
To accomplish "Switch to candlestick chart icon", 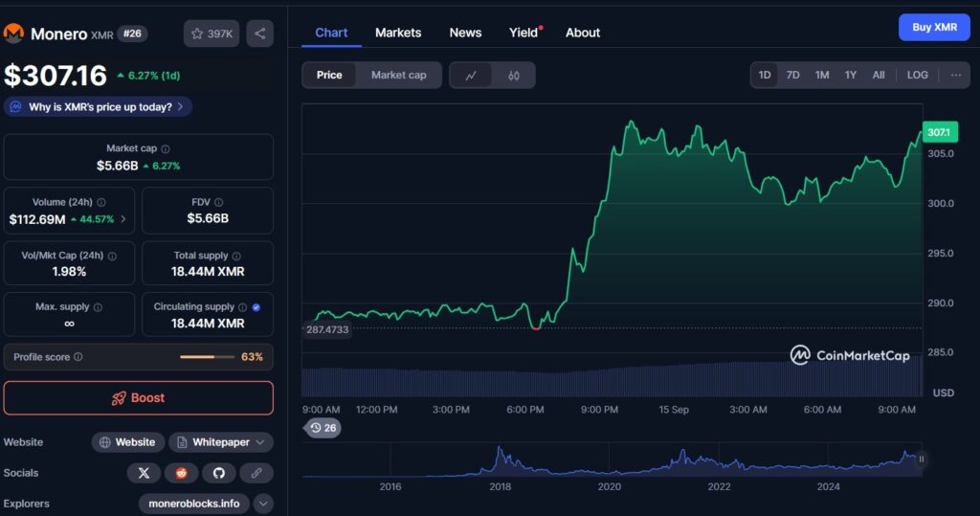I will pyautogui.click(x=514, y=75).
